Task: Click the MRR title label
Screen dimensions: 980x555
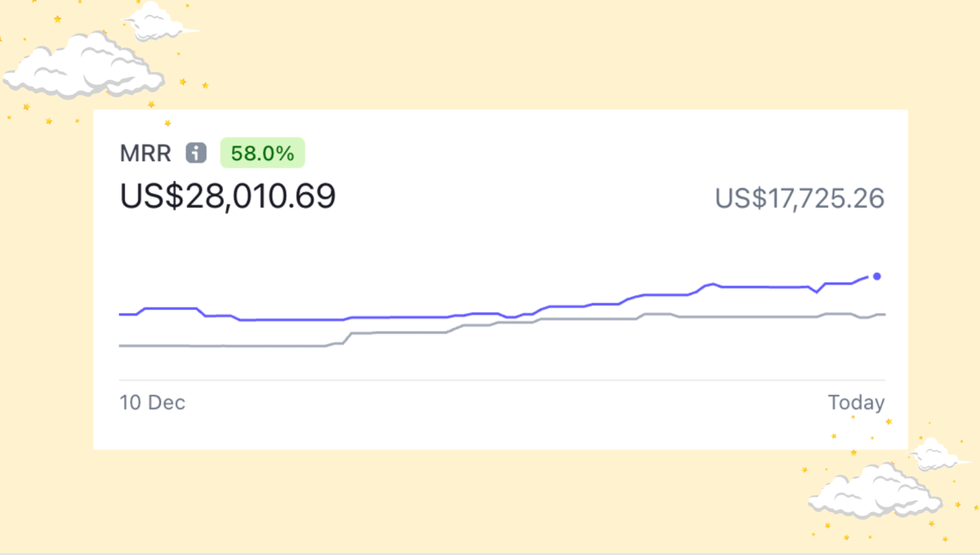Action: (146, 153)
